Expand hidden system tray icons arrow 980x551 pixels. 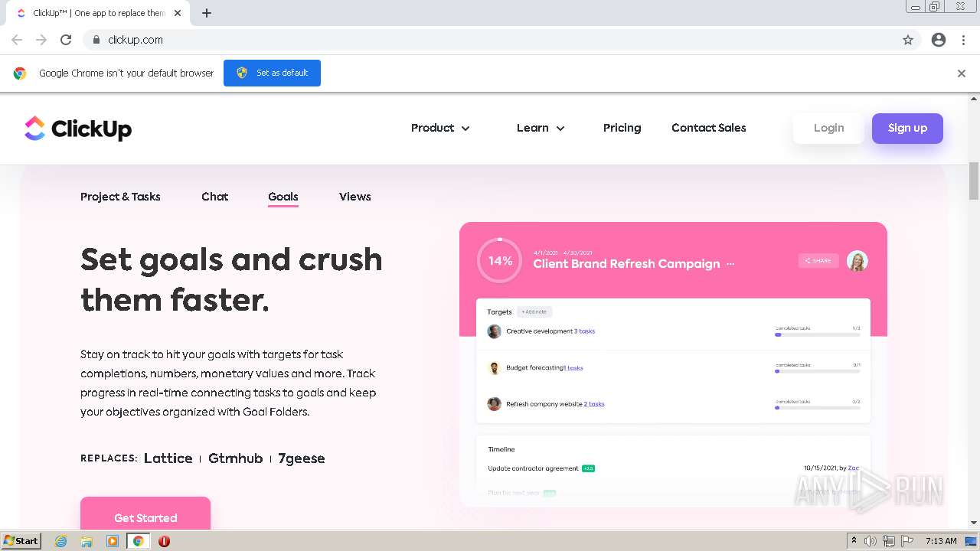[854, 541]
